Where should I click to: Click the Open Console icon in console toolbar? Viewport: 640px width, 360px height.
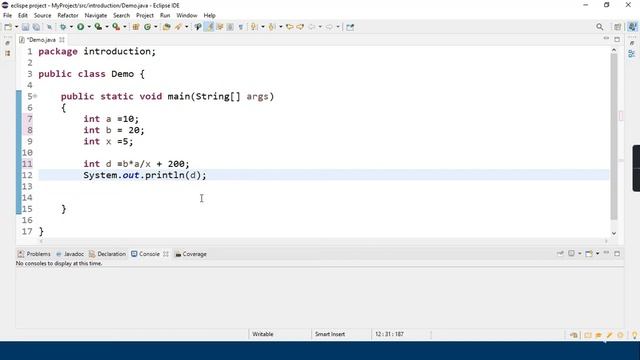(589, 254)
